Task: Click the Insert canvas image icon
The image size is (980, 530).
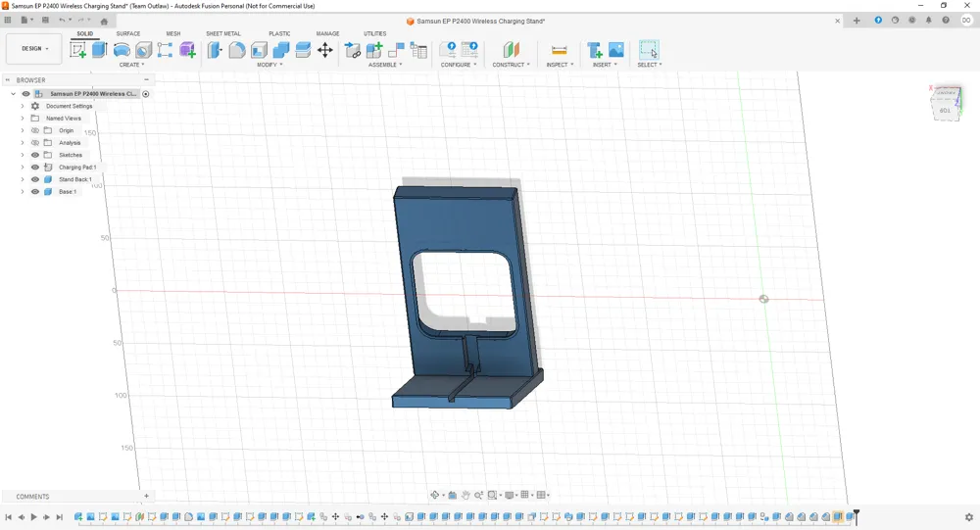Action: click(616, 50)
